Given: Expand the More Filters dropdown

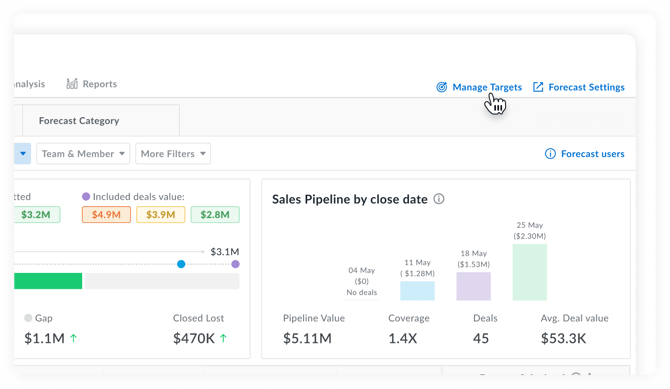Looking at the screenshot, I should (x=173, y=153).
